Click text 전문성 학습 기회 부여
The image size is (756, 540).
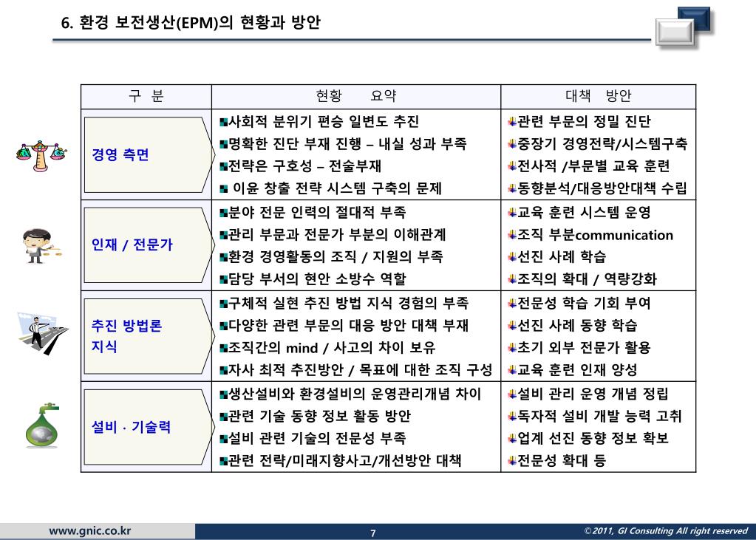tap(584, 303)
